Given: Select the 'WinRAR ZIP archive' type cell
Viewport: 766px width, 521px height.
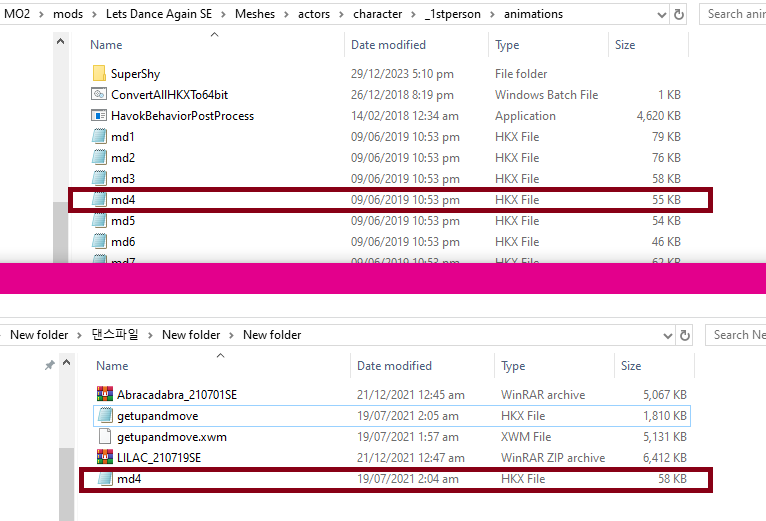Looking at the screenshot, I should pos(553,457).
